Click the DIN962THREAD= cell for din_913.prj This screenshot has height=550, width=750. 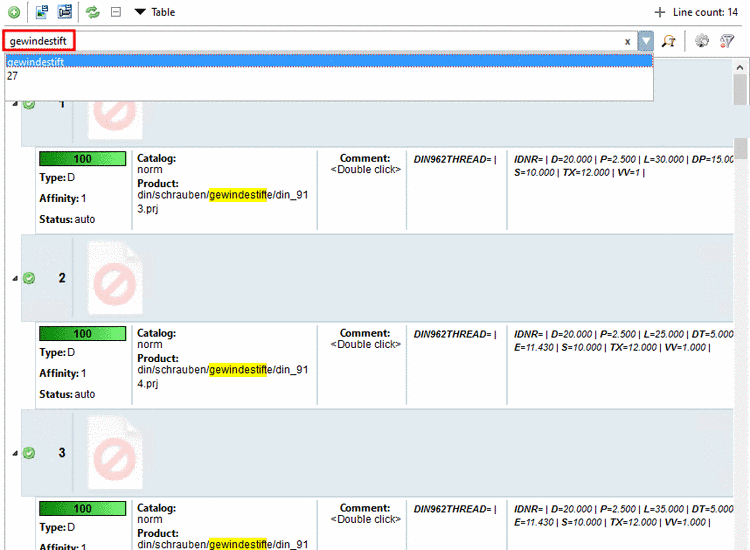[455, 160]
